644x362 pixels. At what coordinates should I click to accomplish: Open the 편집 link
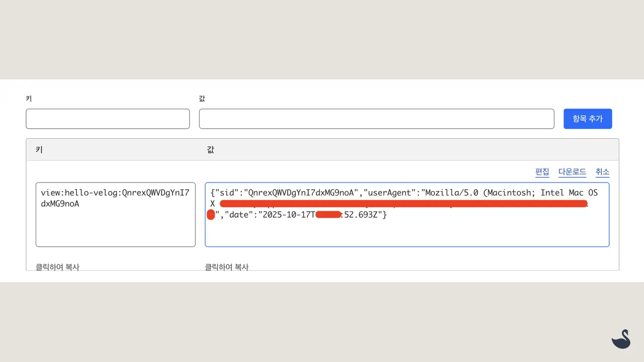point(542,172)
